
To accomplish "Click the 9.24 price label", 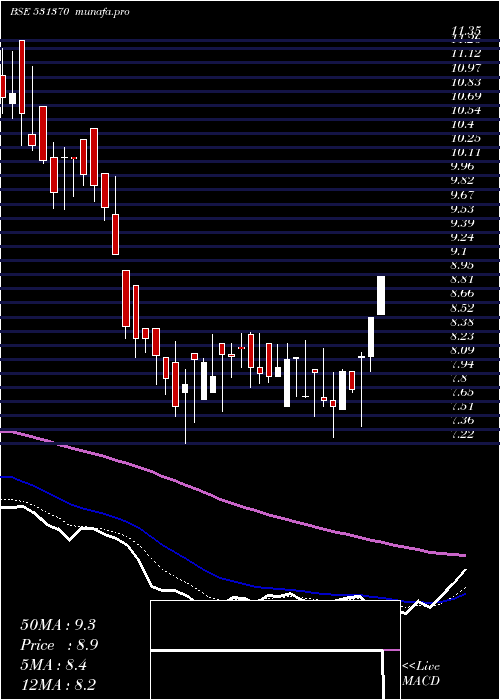I will tap(462, 237).
